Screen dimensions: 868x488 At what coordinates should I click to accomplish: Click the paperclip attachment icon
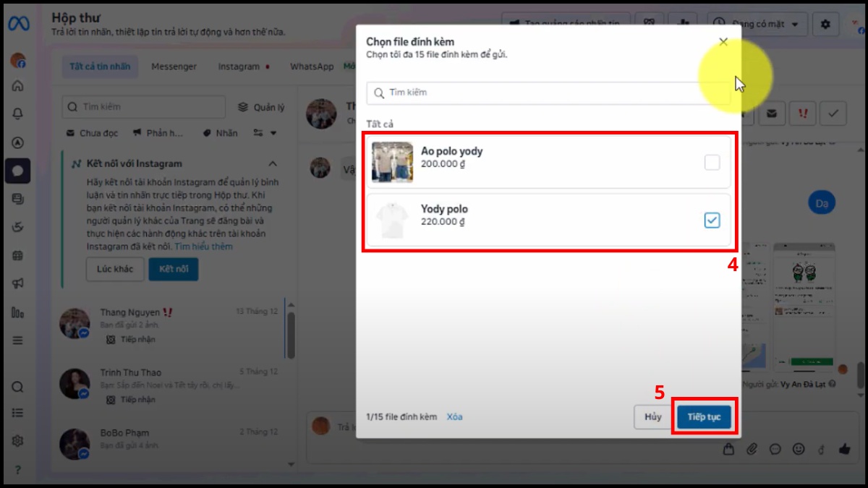click(x=752, y=449)
